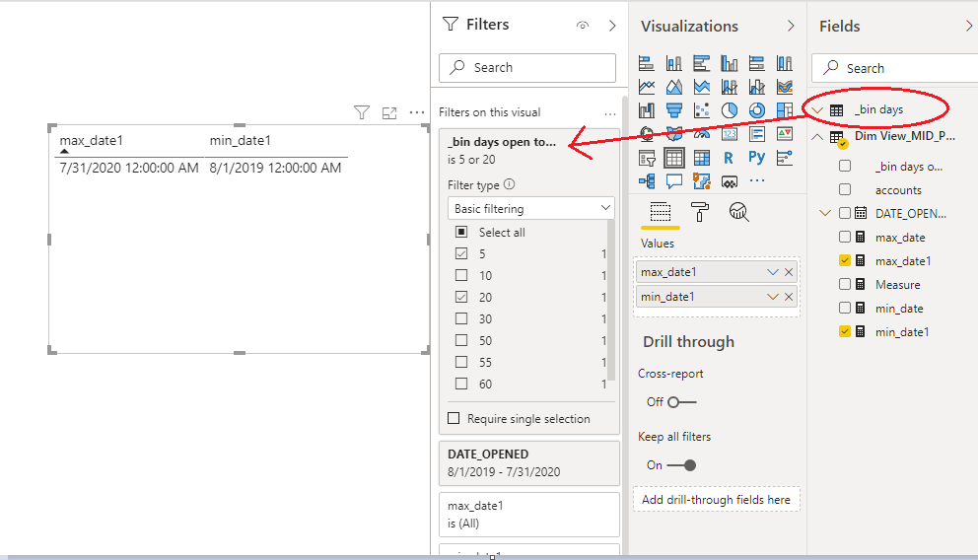Remove min_date1 from Values
The image size is (978, 560).
point(789,297)
